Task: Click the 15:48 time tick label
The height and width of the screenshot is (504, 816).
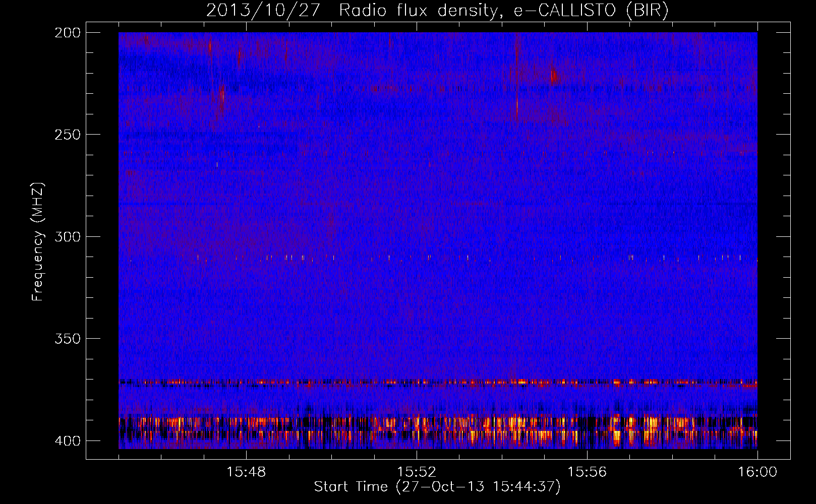Action: pos(246,472)
